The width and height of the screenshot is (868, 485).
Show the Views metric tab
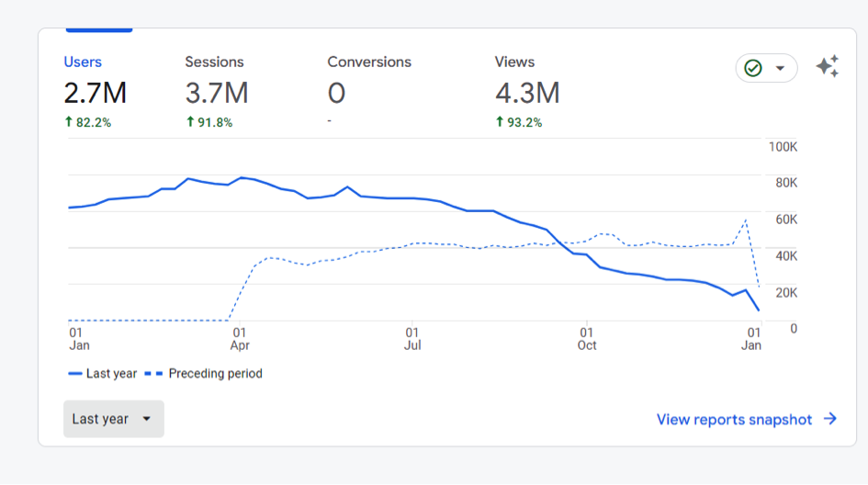[x=514, y=62]
